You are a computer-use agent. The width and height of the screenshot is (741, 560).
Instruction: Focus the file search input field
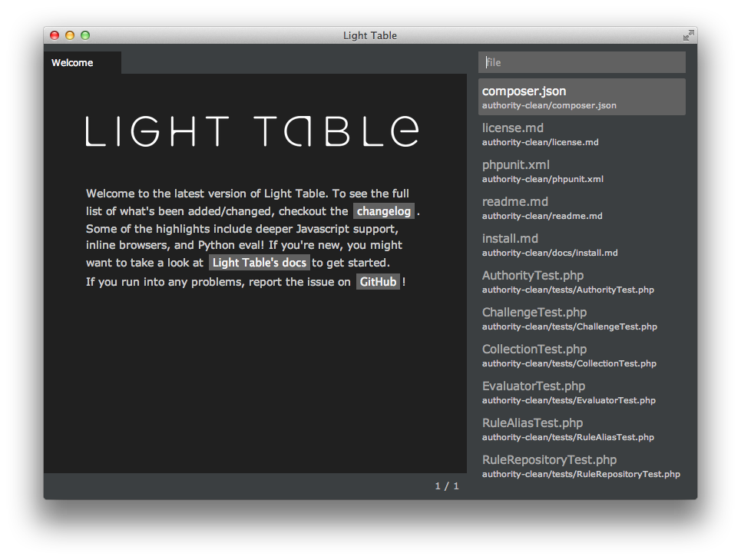click(x=581, y=62)
